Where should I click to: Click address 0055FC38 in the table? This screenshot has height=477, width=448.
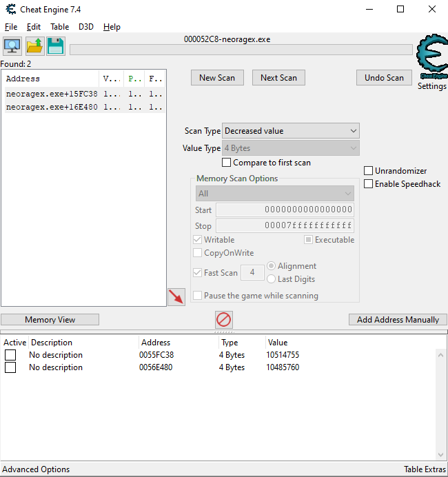tap(156, 355)
